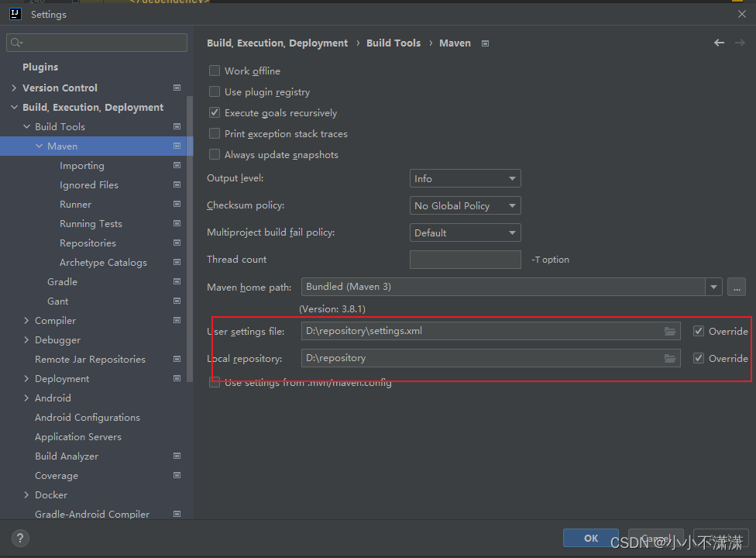Collapse the Build Tools node
This screenshot has height=558, width=756.
26,126
